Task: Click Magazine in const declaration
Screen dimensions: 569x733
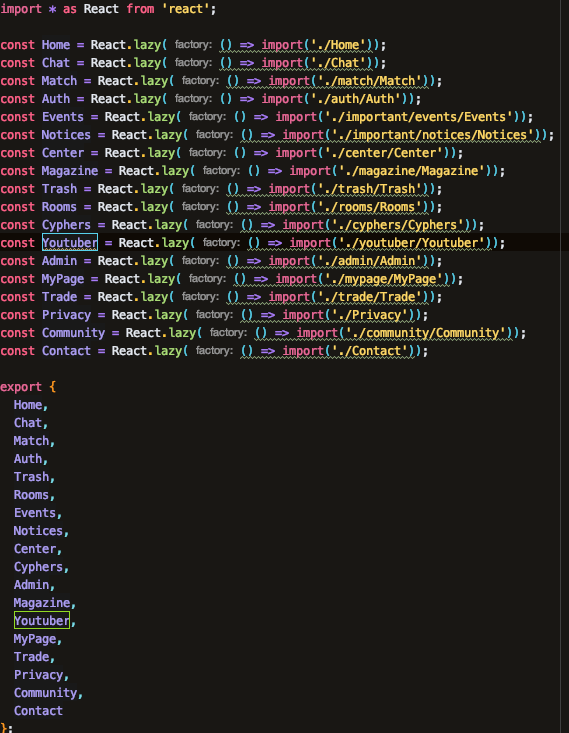Action: coord(70,171)
